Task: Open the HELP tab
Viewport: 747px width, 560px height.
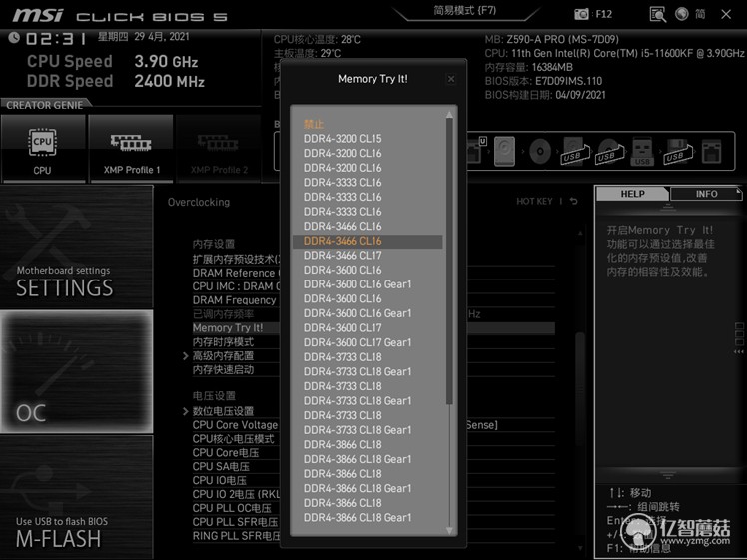Action: tap(633, 194)
